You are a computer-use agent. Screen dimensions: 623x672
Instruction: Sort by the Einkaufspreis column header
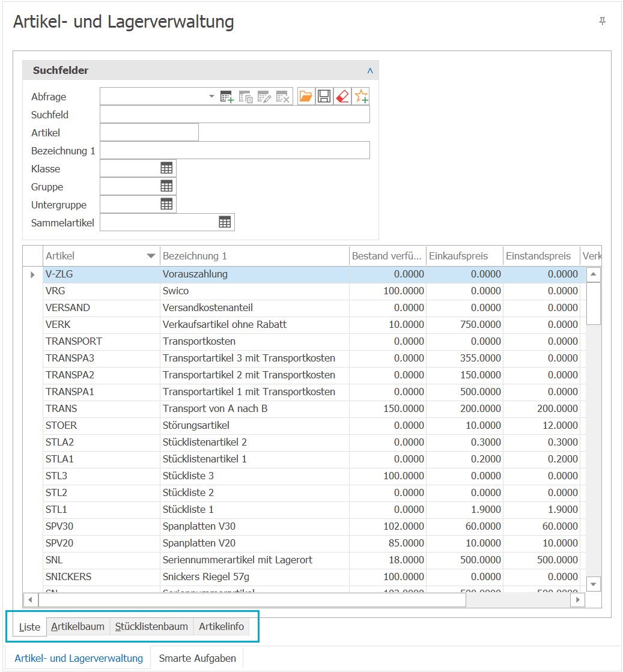point(464,256)
